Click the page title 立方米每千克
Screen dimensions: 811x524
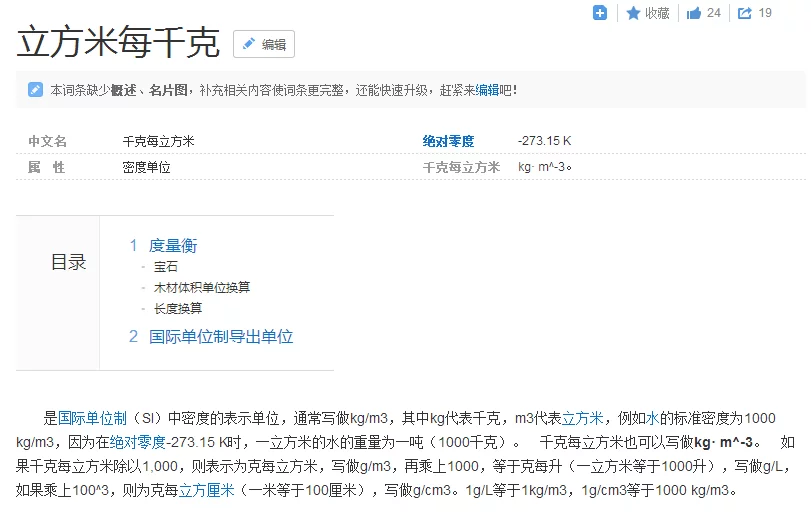[118, 42]
